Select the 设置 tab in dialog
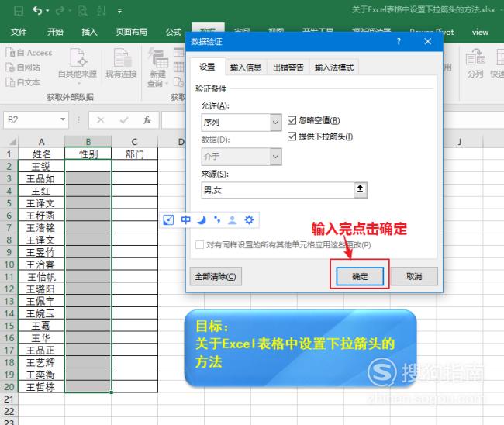Viewport: 504px width, 425px height. [207, 67]
